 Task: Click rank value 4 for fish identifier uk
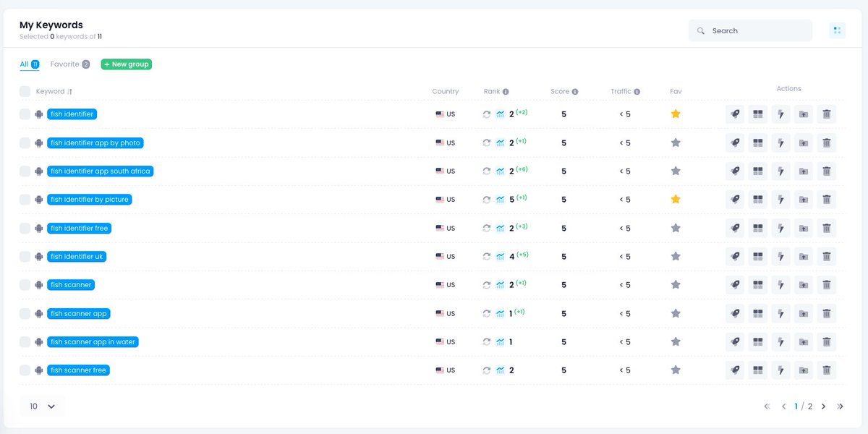coord(511,257)
